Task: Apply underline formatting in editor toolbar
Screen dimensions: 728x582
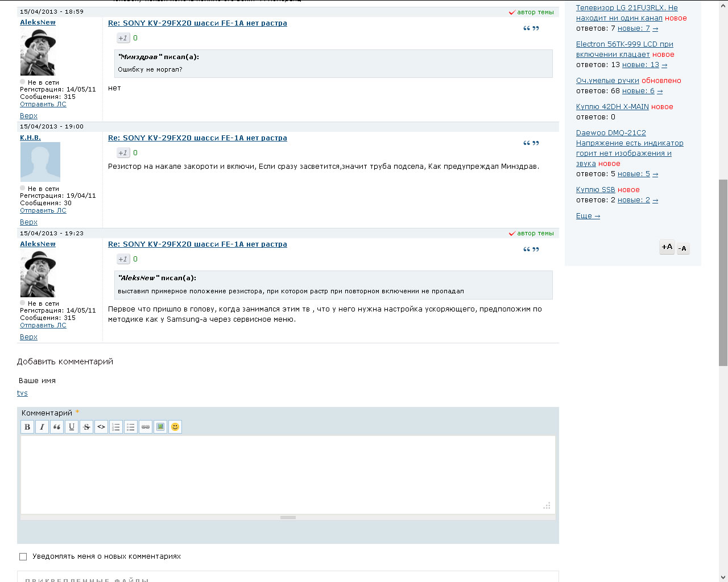Action: click(72, 427)
